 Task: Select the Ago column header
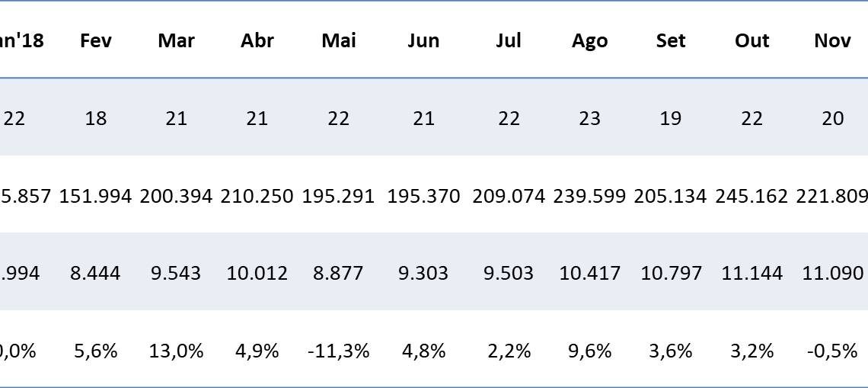click(x=589, y=41)
